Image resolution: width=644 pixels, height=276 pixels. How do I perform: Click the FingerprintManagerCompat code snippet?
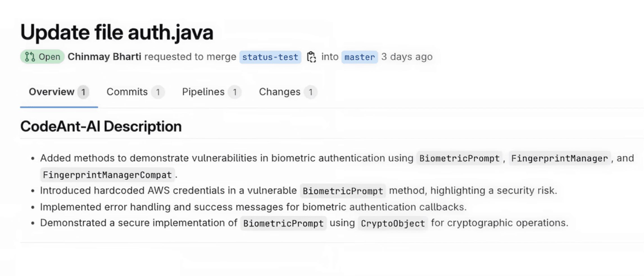point(107,175)
